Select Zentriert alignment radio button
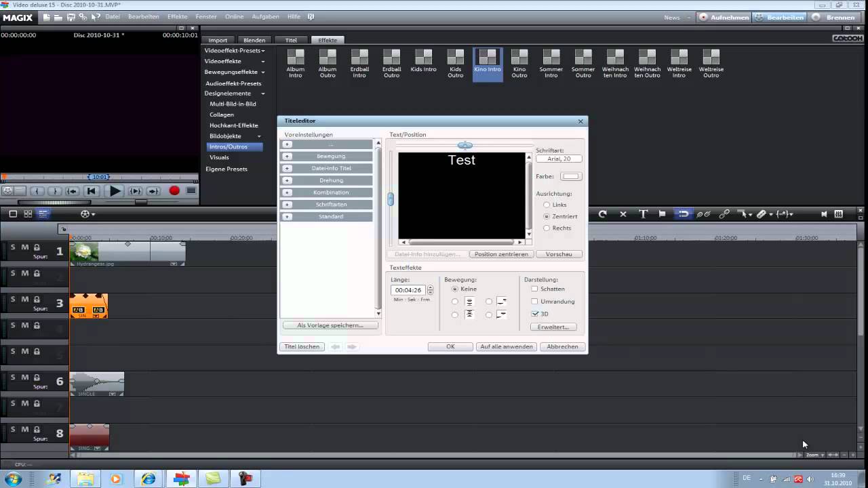868x488 pixels. 547,216
